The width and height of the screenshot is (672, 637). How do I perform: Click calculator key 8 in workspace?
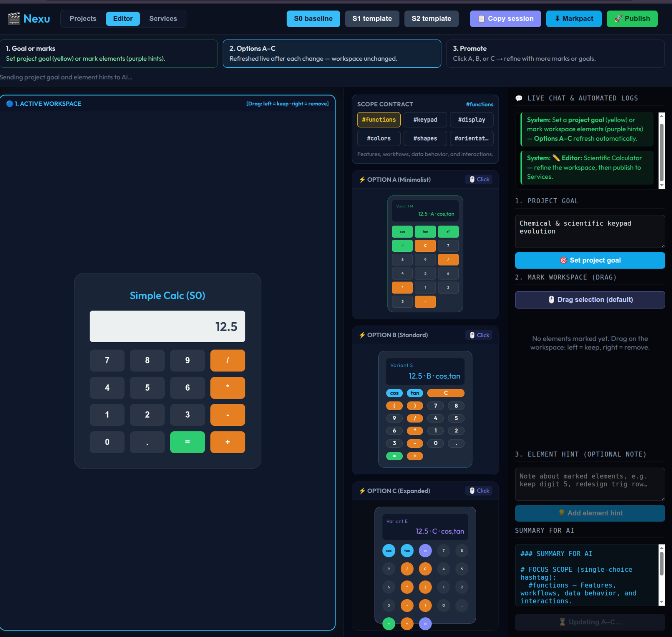(147, 360)
